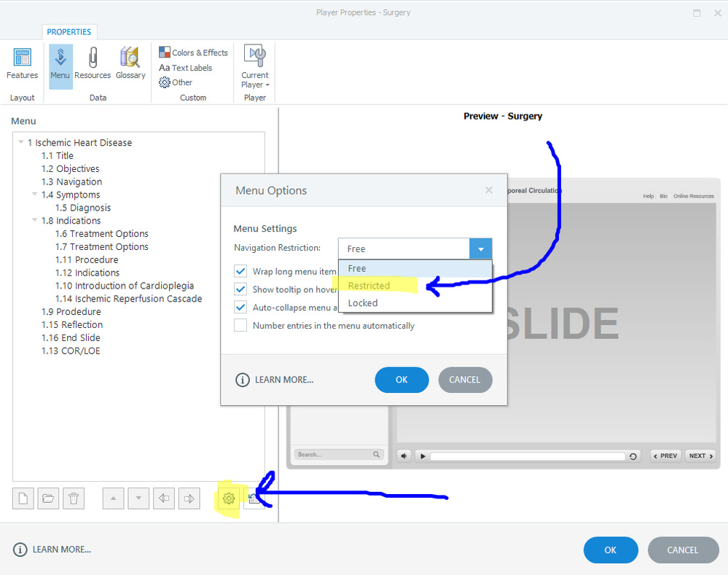Click the volume icon in preview player
Viewport: 728px width, 575px height.
[404, 456]
